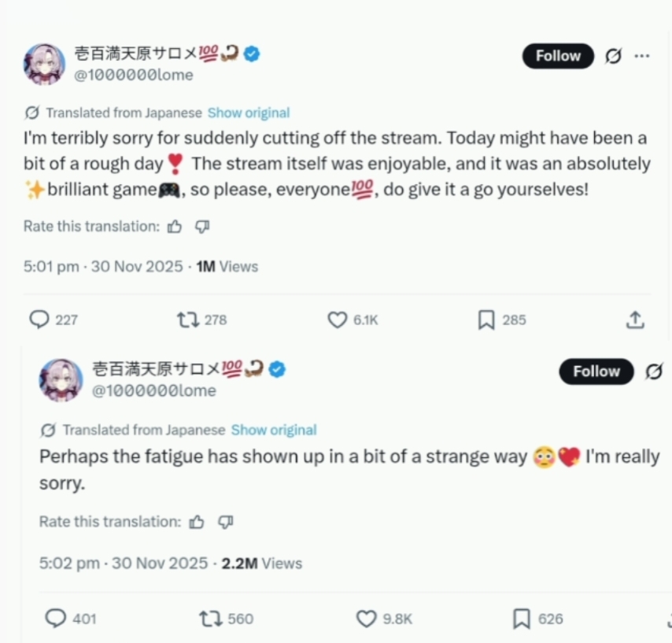Retweet the first tweet with 278 reposts
The image size is (672, 643).
[188, 320]
